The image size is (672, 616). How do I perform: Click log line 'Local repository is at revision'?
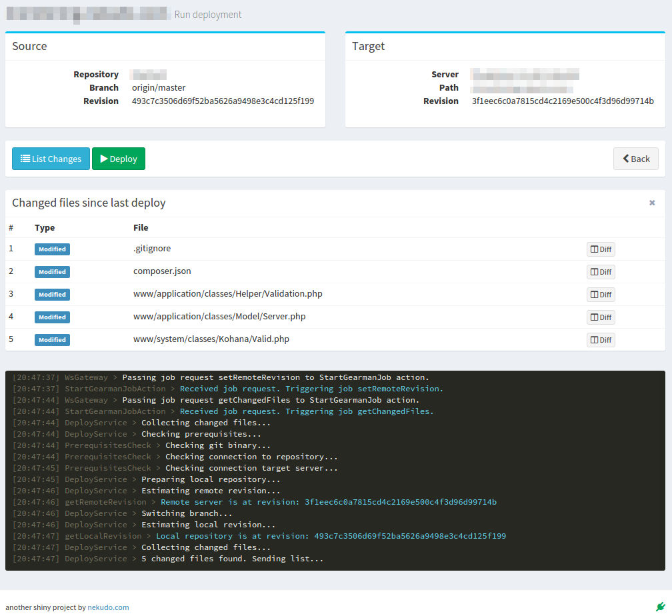click(331, 536)
